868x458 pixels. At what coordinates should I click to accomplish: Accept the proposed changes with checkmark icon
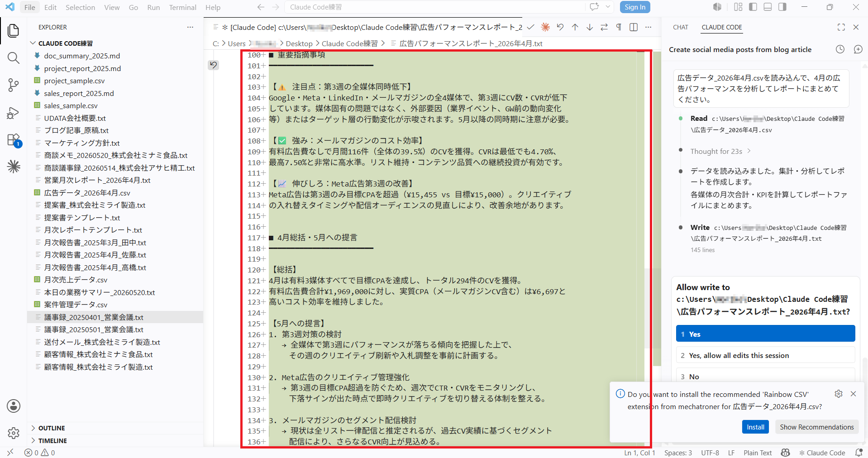(531, 27)
